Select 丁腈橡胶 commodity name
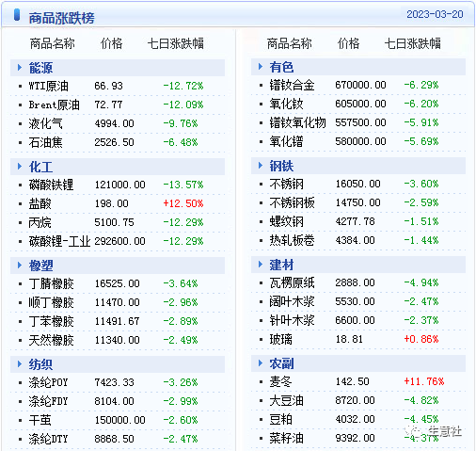The width and height of the screenshot is (476, 451). 51,283
